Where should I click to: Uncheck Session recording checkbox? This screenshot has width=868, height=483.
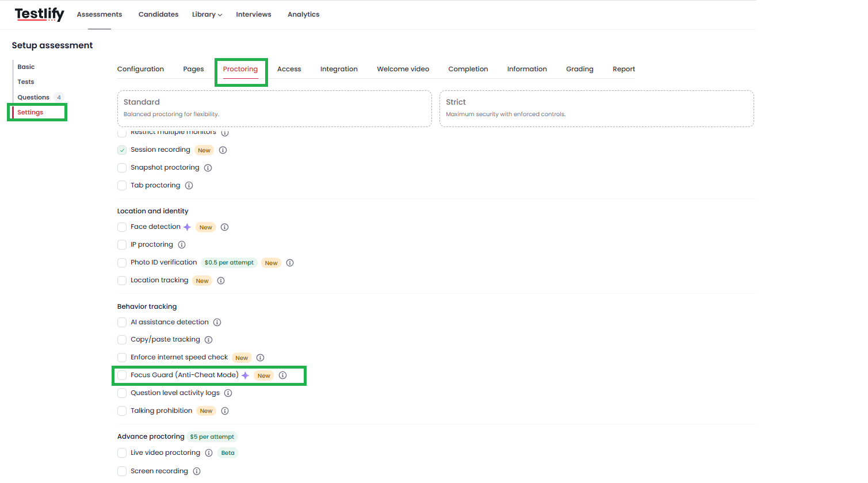point(122,150)
